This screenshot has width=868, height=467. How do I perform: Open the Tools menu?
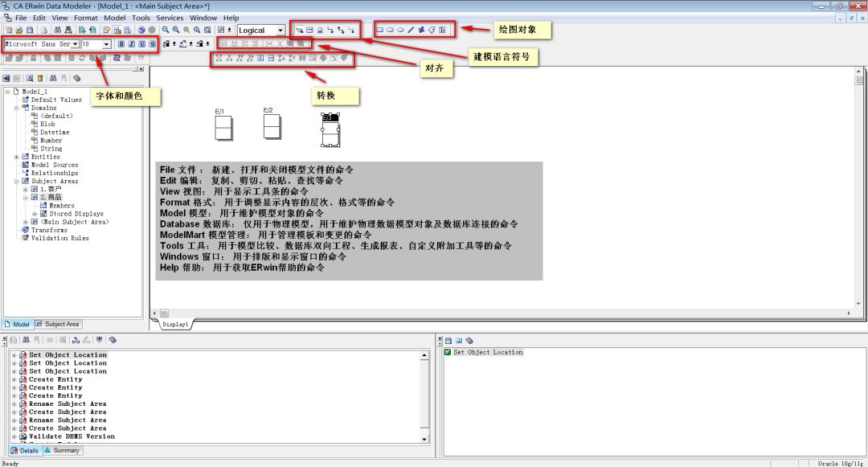coord(141,18)
